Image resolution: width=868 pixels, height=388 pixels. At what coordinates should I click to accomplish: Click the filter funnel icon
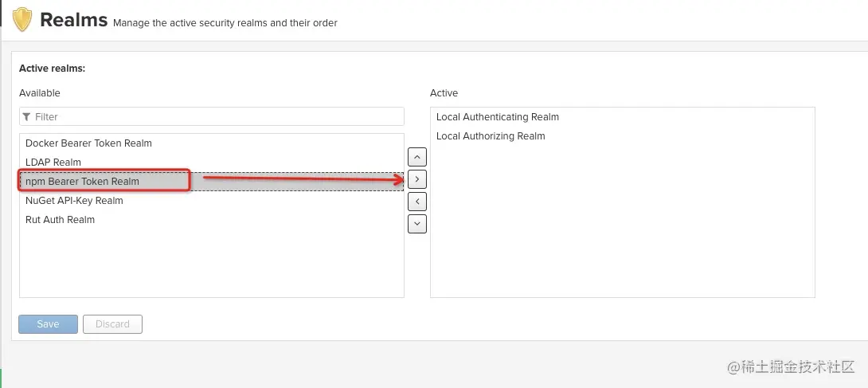tap(26, 117)
